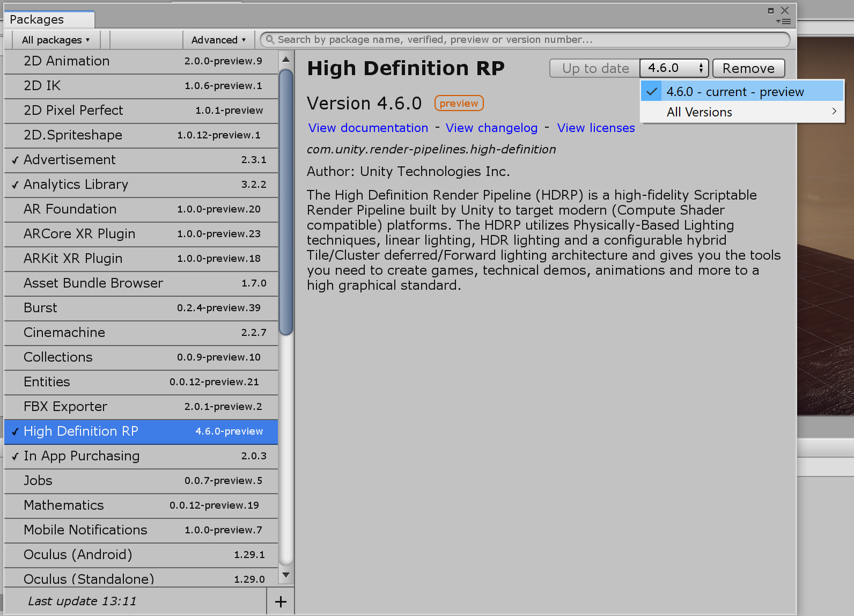Open the window options menu icon

783,21
